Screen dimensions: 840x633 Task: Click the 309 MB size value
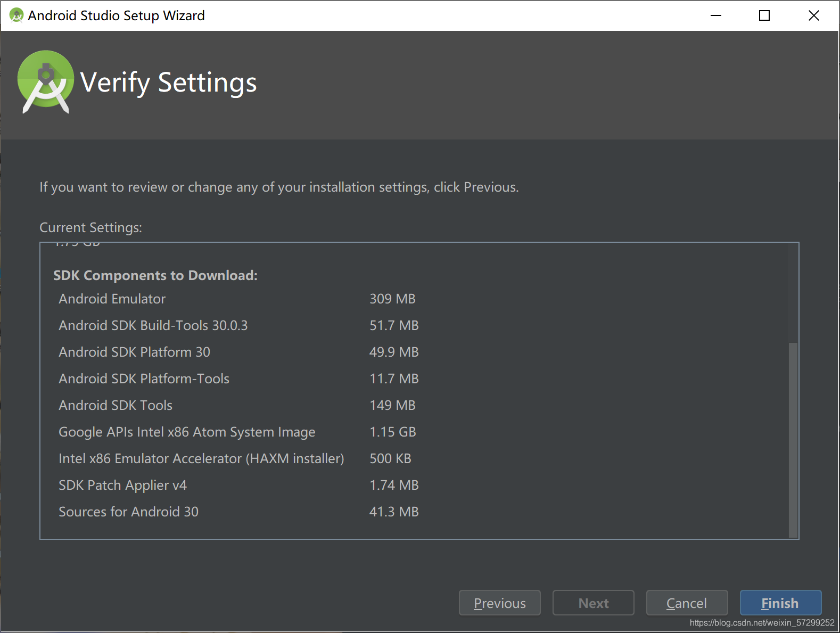[392, 299]
